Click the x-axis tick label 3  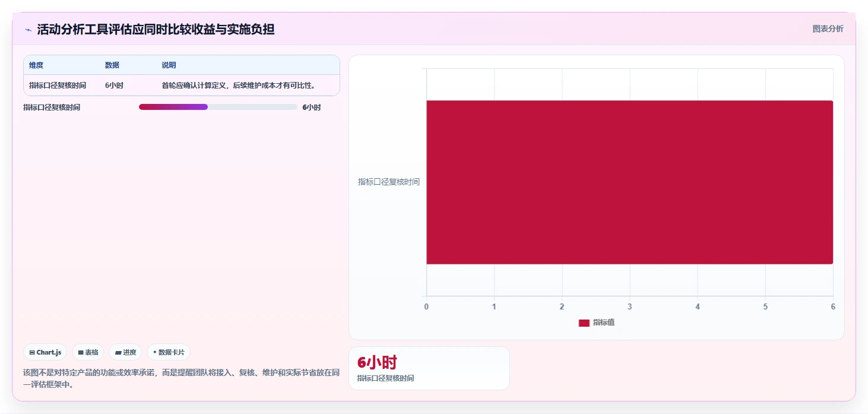[x=630, y=307]
